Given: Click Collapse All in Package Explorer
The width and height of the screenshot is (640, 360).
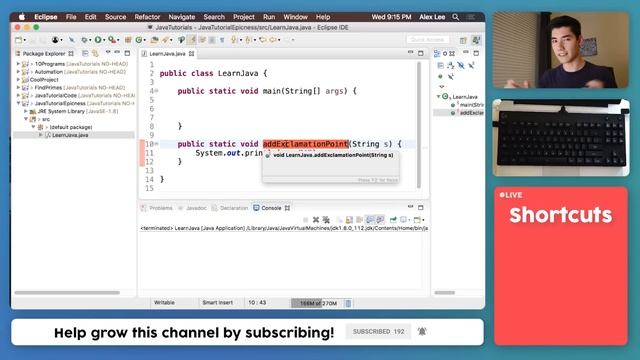Looking at the screenshot, I should coord(85,53).
